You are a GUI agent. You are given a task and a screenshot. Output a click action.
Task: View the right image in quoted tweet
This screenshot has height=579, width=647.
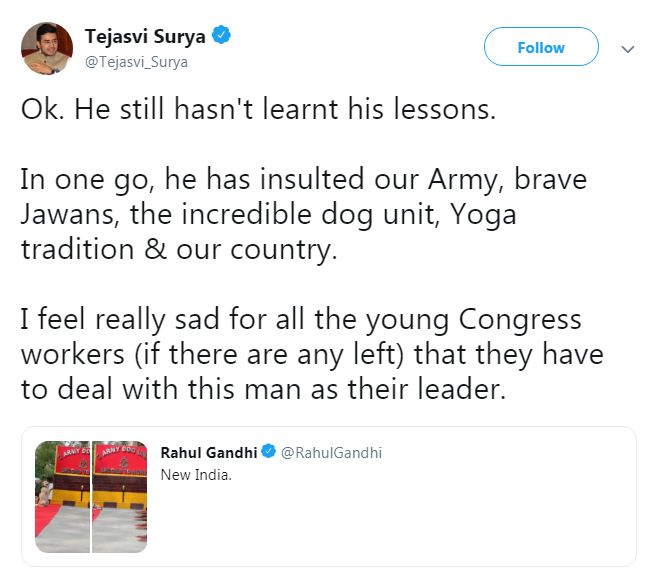click(120, 497)
